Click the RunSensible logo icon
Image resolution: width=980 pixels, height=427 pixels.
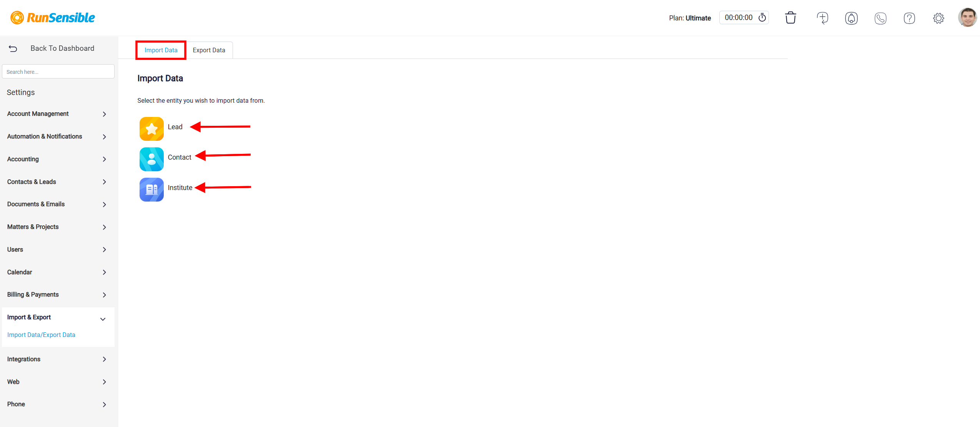click(18, 18)
